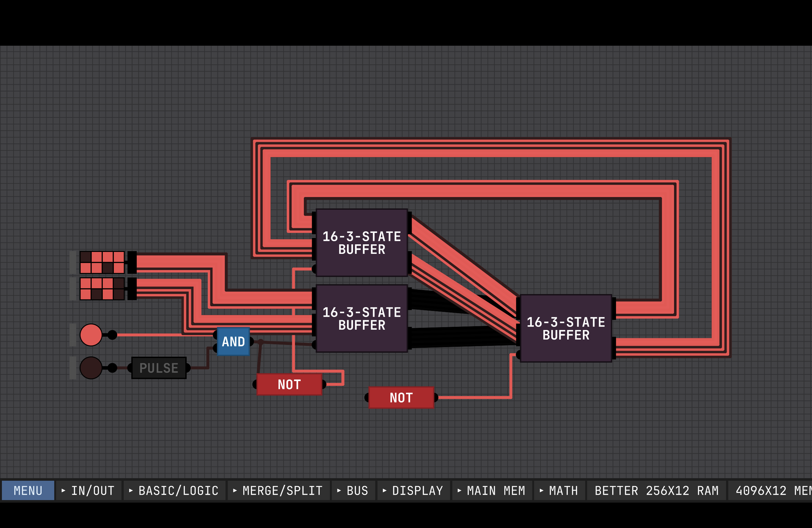This screenshot has width=812, height=528.
Task: Expand the MERGE/SPLIT chip category
Action: (x=278, y=491)
